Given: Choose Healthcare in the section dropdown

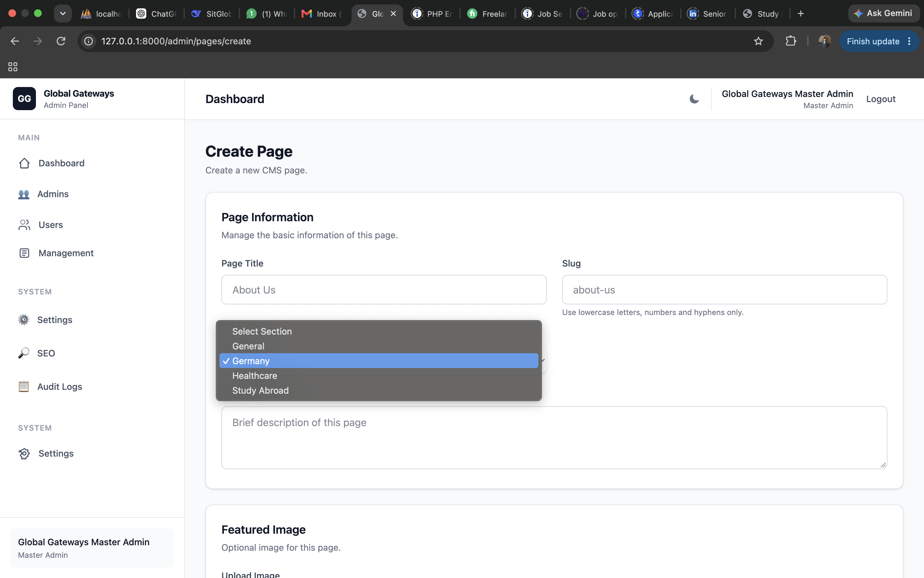Looking at the screenshot, I should point(379,376).
